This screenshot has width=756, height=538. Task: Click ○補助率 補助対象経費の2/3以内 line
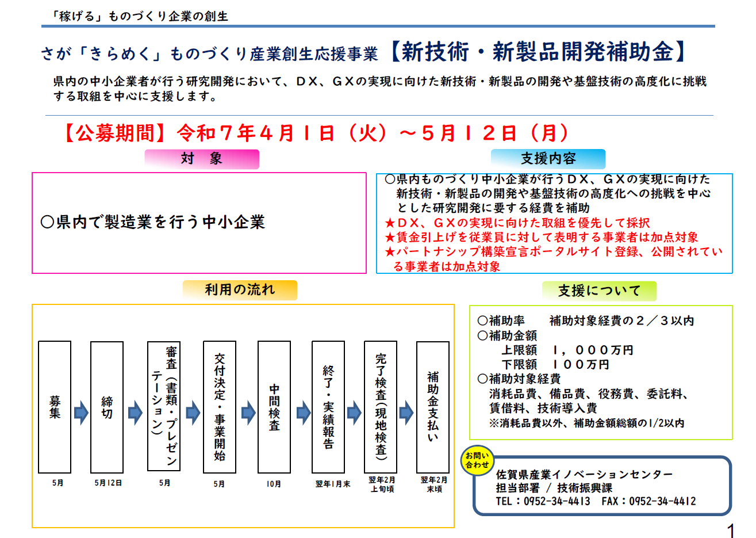point(586,321)
